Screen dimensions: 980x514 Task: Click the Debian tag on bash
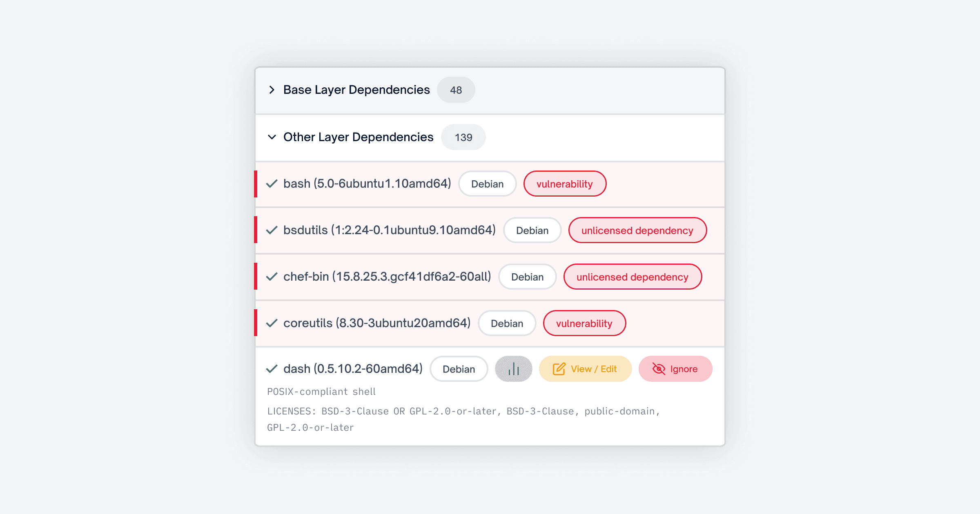[487, 184]
